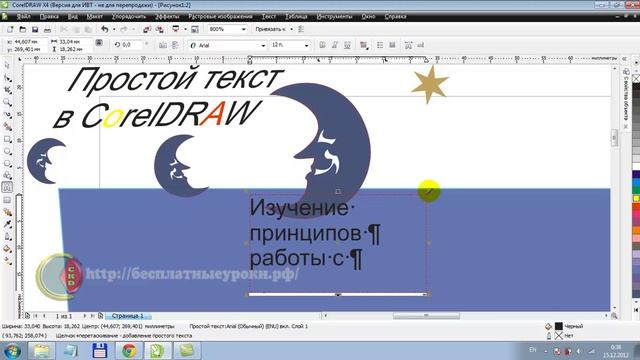Undo the last action with Undo arrow

click(105, 29)
